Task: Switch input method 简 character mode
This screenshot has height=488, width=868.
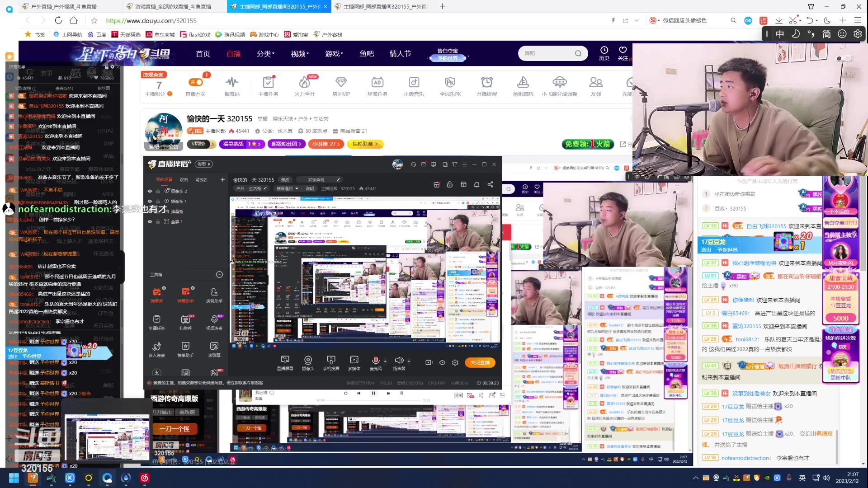Action: [826, 34]
